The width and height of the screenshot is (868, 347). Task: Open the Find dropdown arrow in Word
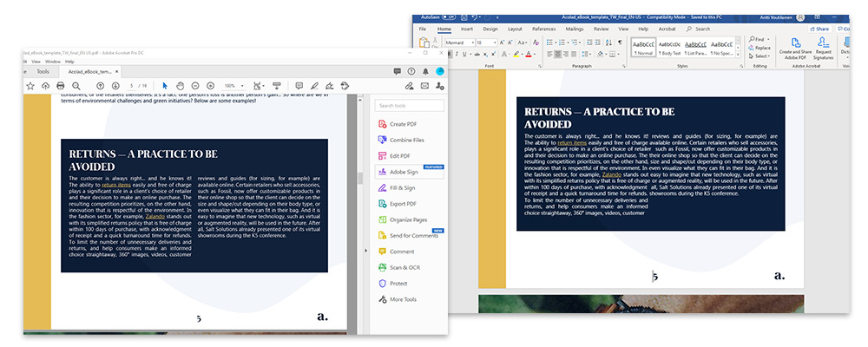[767, 40]
